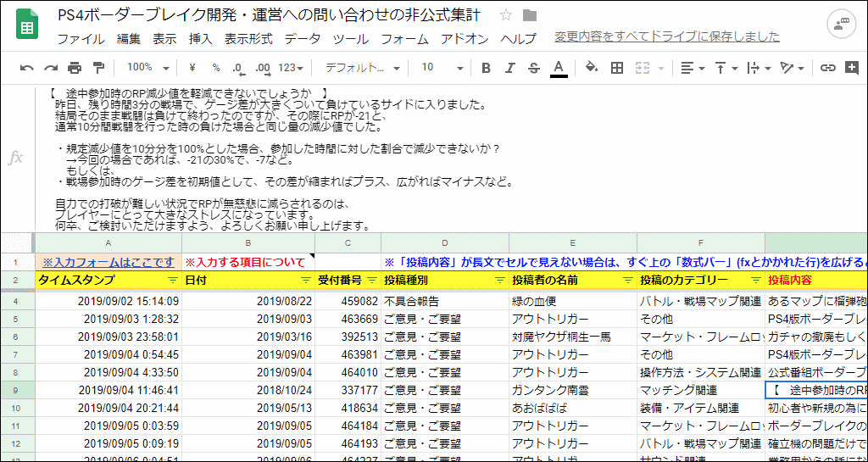Select cell ガンタンク南雲
The width and height of the screenshot is (868, 462).
pyautogui.click(x=573, y=390)
